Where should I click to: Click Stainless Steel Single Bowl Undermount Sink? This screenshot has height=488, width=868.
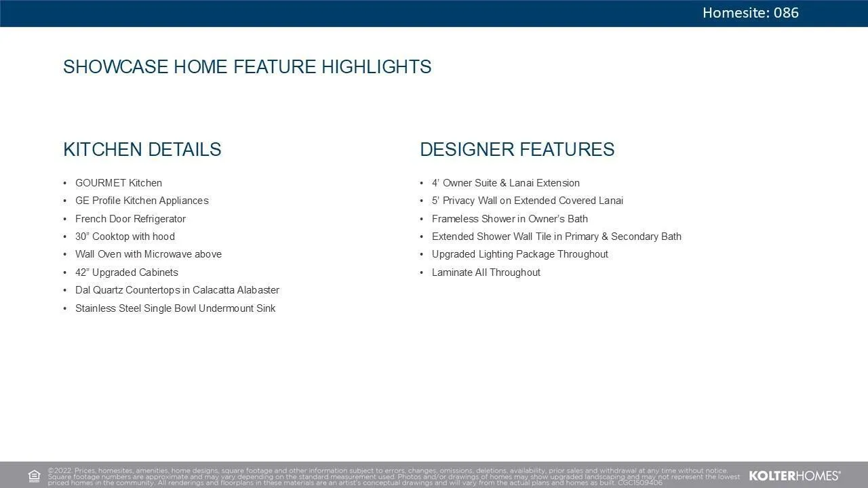pyautogui.click(x=175, y=308)
